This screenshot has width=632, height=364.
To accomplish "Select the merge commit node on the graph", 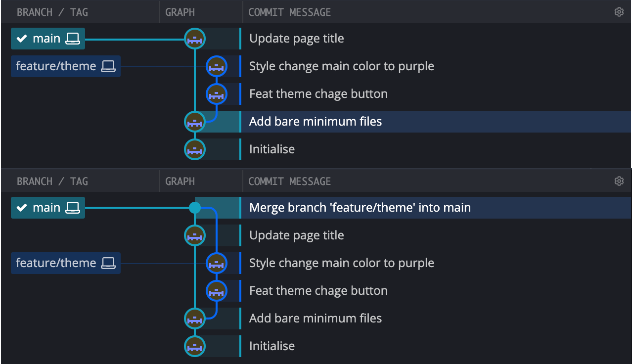I will click(194, 208).
